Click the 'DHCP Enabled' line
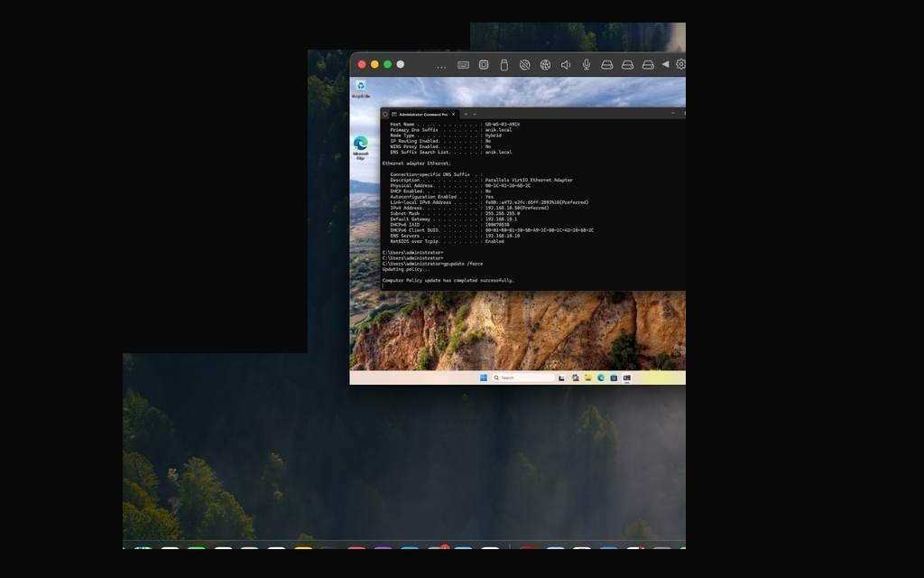 [x=440, y=191]
